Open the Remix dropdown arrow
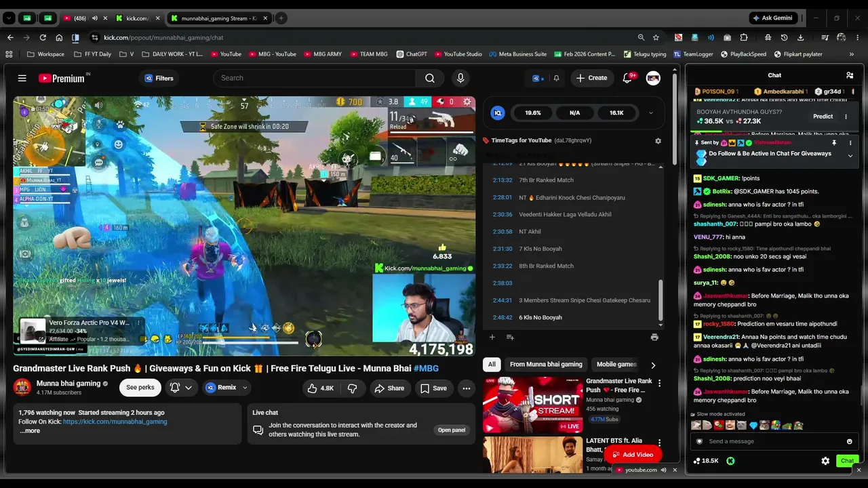 click(245, 388)
